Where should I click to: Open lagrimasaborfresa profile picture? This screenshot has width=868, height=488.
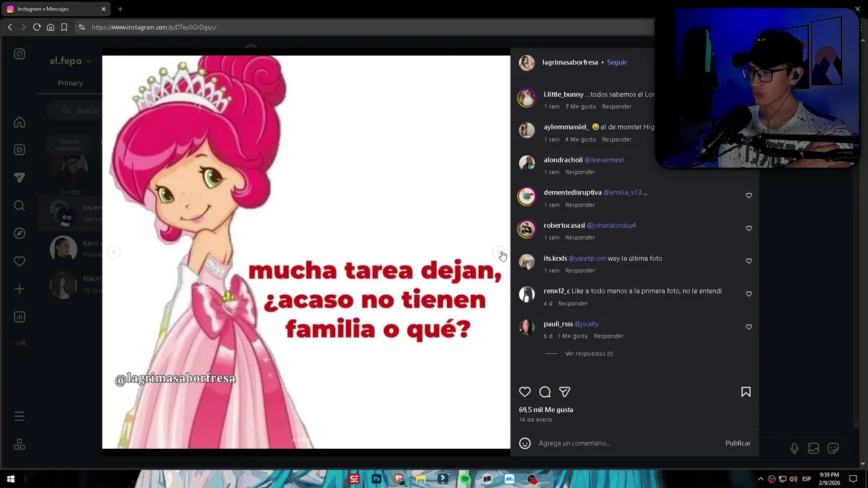click(x=527, y=63)
